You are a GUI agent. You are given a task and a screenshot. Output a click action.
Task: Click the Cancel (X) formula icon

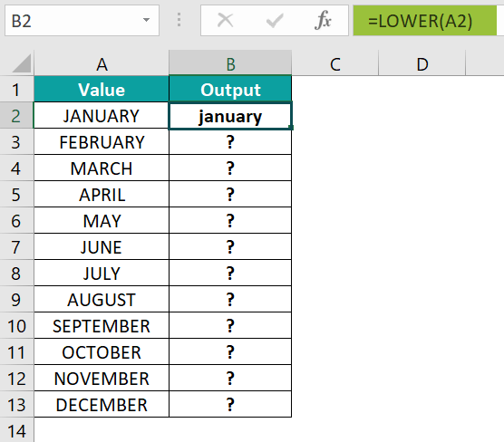[225, 20]
